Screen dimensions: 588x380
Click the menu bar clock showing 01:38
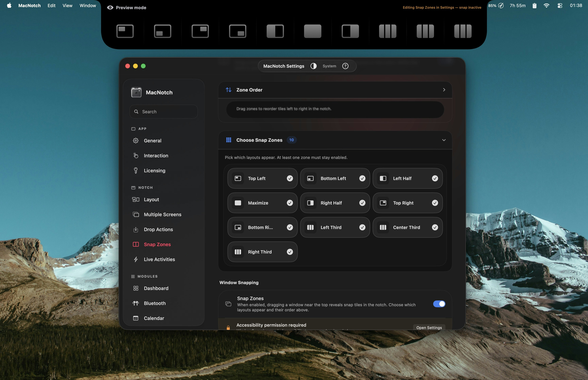click(x=576, y=5)
